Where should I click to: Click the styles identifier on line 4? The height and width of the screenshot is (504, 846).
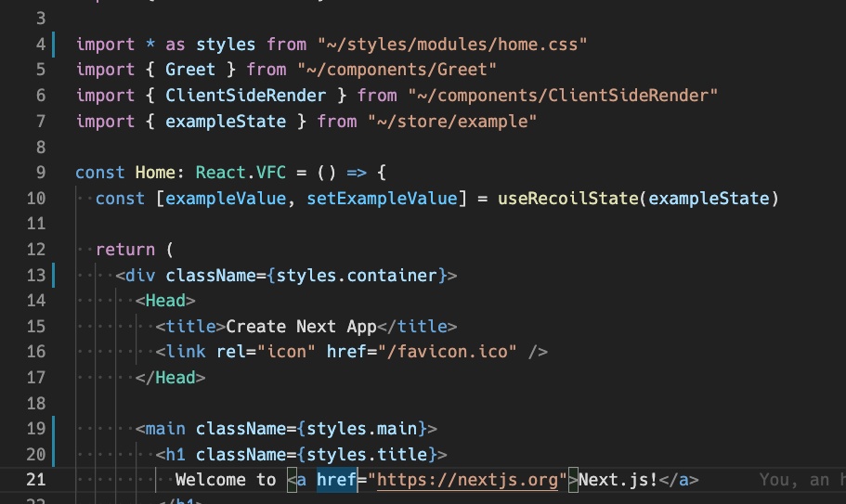click(226, 45)
